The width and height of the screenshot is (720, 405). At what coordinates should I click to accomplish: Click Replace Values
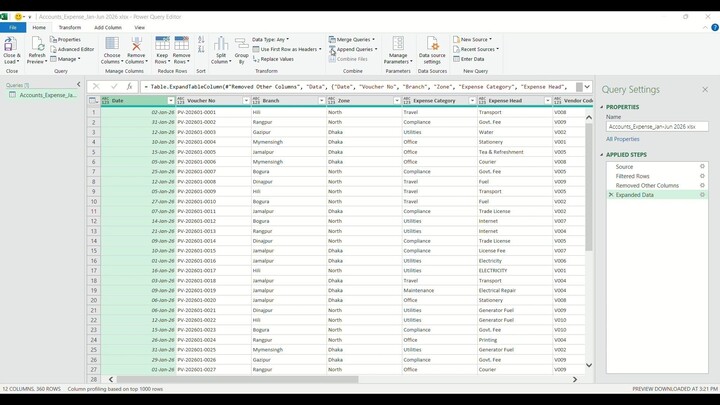273,59
